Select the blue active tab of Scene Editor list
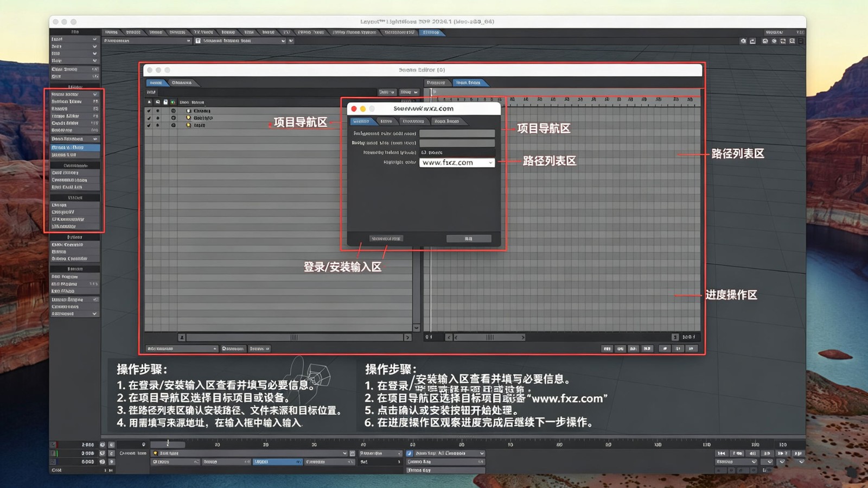868x488 pixels. pos(156,83)
